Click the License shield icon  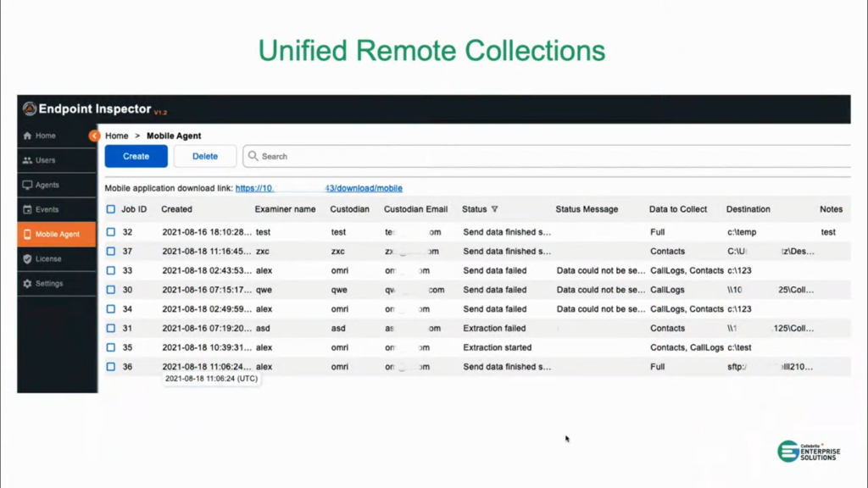27,259
